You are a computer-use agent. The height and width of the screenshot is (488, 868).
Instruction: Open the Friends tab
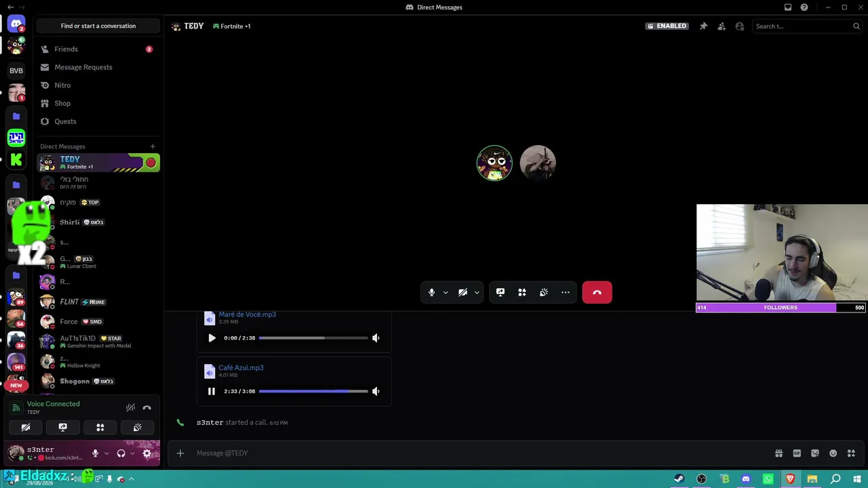pos(98,49)
